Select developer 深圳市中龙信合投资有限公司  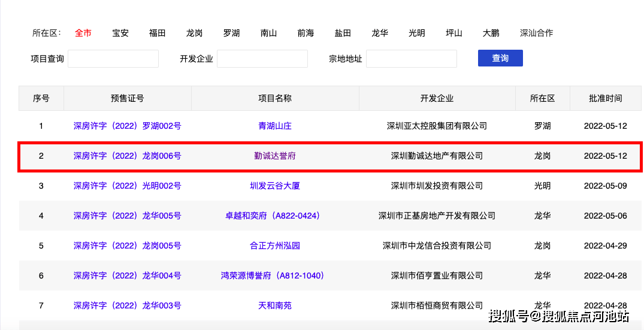coord(437,246)
